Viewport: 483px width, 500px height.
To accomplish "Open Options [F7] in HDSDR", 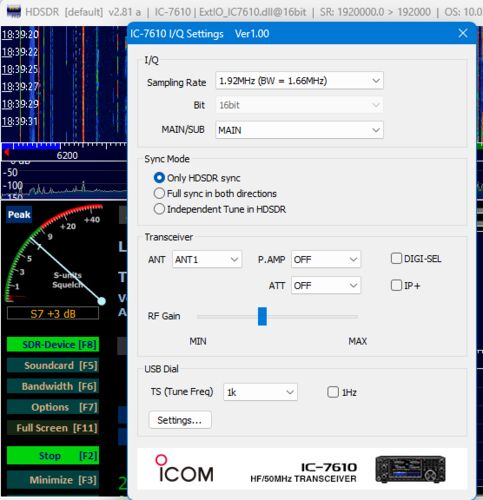I will click(53, 407).
